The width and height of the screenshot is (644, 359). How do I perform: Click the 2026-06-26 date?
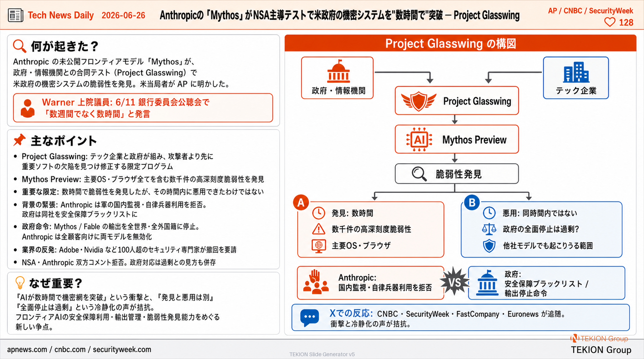[x=123, y=15]
